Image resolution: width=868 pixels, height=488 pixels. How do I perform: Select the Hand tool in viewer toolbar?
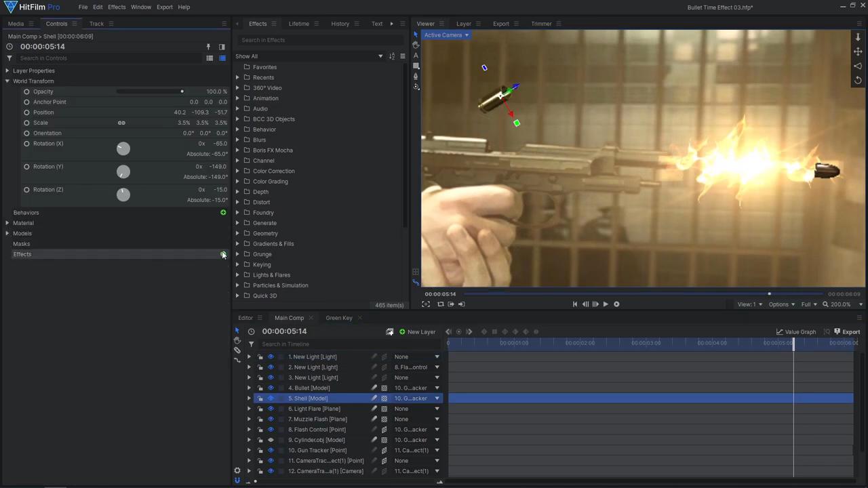click(x=416, y=45)
